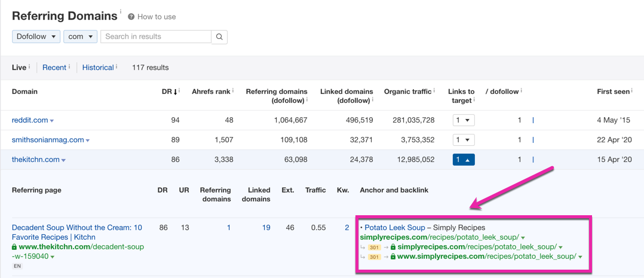Open reddit.com domain link

(30, 120)
